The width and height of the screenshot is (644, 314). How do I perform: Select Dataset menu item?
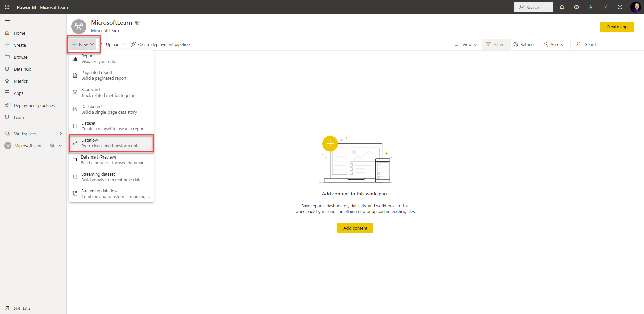coord(111,126)
